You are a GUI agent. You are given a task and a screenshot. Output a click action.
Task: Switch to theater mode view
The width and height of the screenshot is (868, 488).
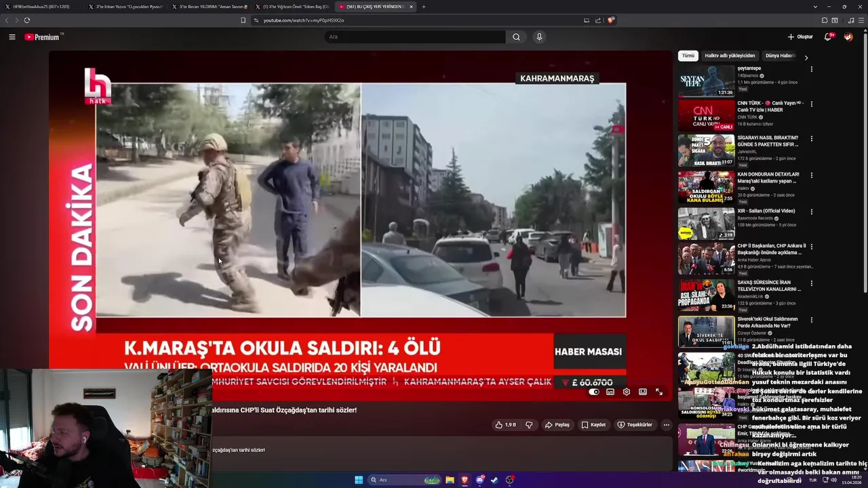[643, 392]
